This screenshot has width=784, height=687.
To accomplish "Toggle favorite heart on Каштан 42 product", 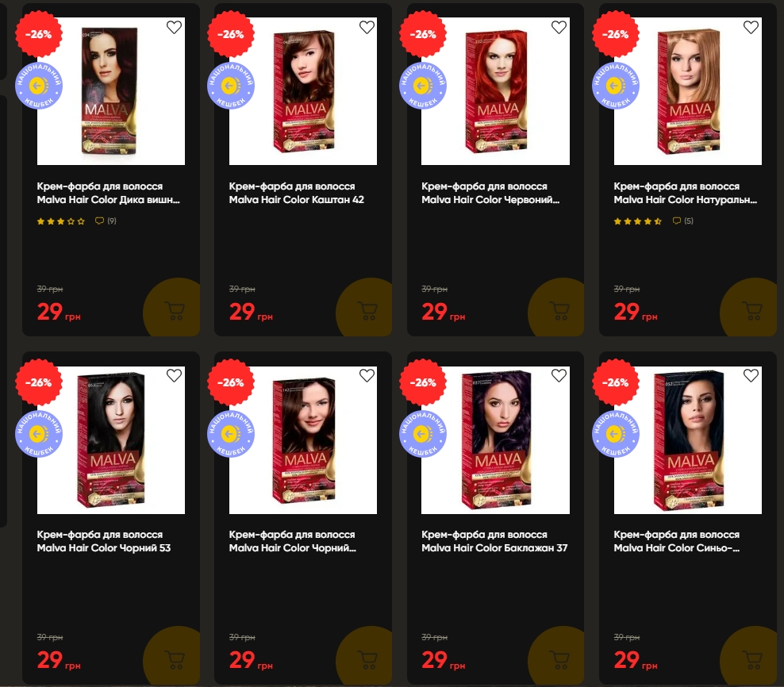I will click(x=367, y=27).
